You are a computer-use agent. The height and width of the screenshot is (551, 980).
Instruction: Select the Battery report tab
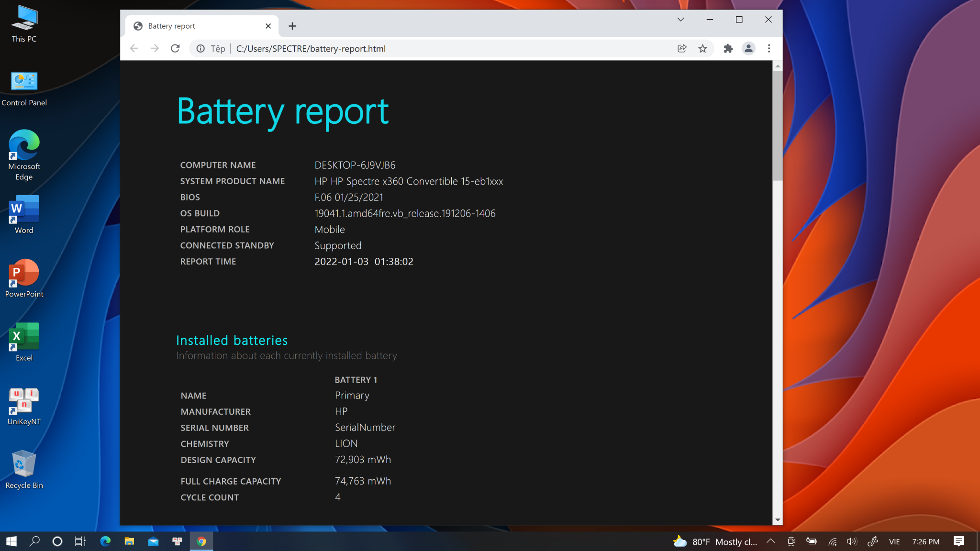pos(191,26)
